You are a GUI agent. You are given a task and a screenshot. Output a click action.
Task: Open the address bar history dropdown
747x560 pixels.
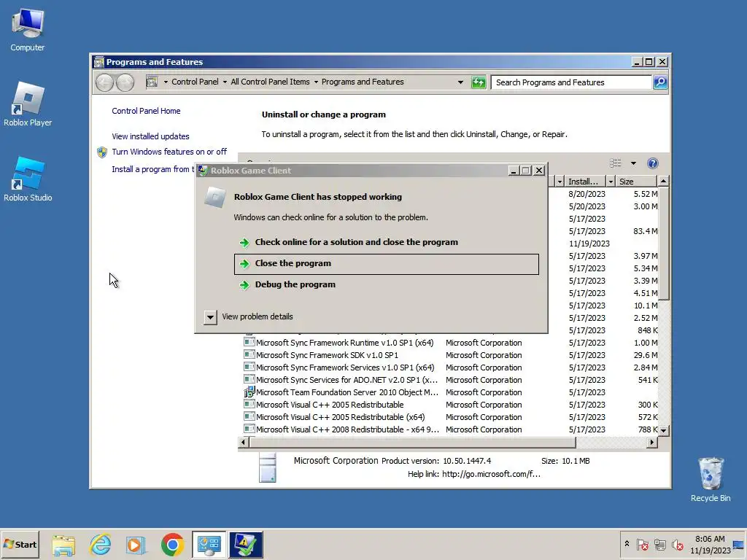pyautogui.click(x=460, y=82)
